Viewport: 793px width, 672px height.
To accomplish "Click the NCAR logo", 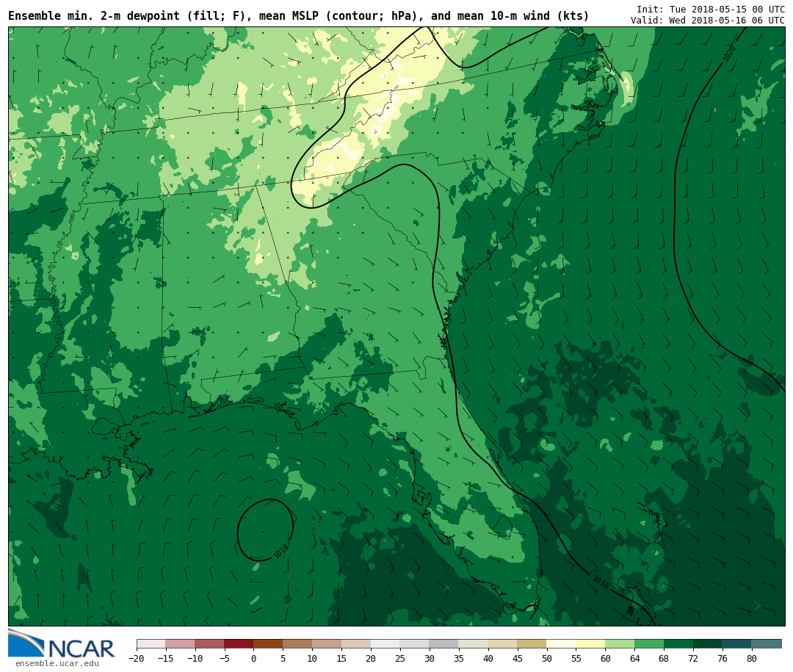I will click(61, 644).
